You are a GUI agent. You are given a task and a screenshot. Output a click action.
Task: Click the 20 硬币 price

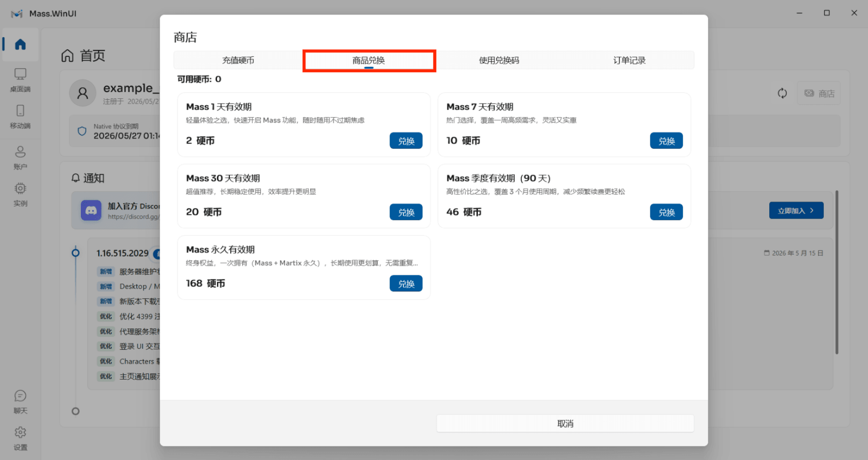(x=204, y=212)
